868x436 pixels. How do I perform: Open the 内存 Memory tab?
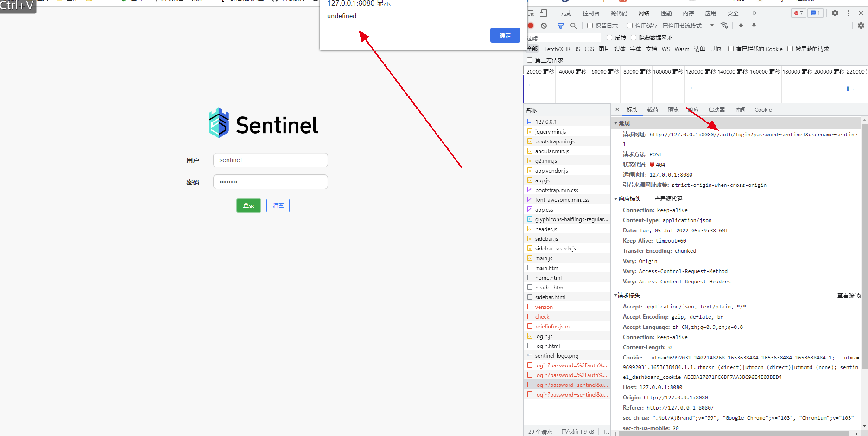688,13
